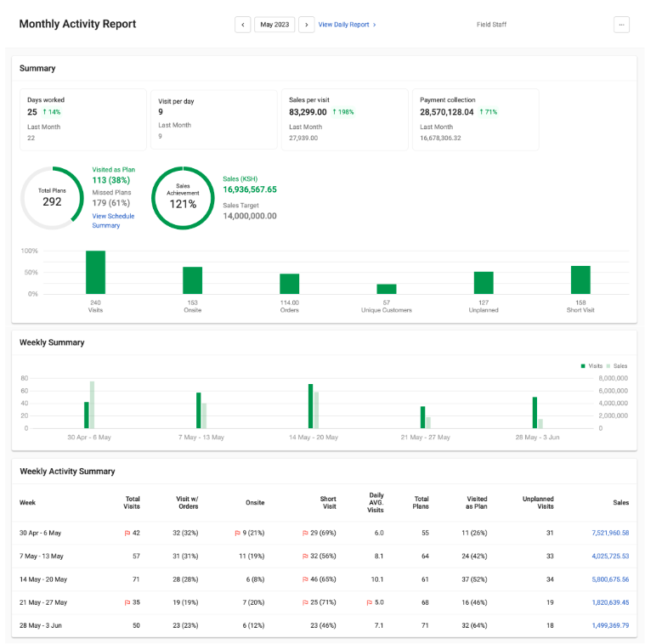The image size is (645, 644).
Task: Click the red flag beside 25 (71%) short visit
Action: tap(305, 602)
